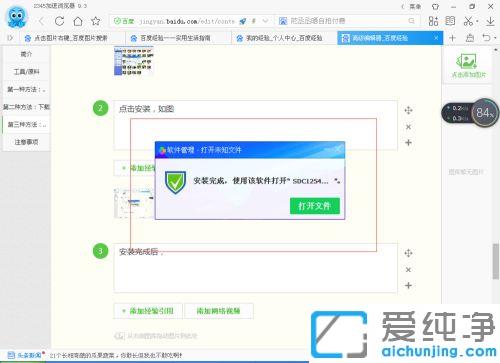
Task: Close the 软件管理 dialog with its X
Action: (338, 150)
